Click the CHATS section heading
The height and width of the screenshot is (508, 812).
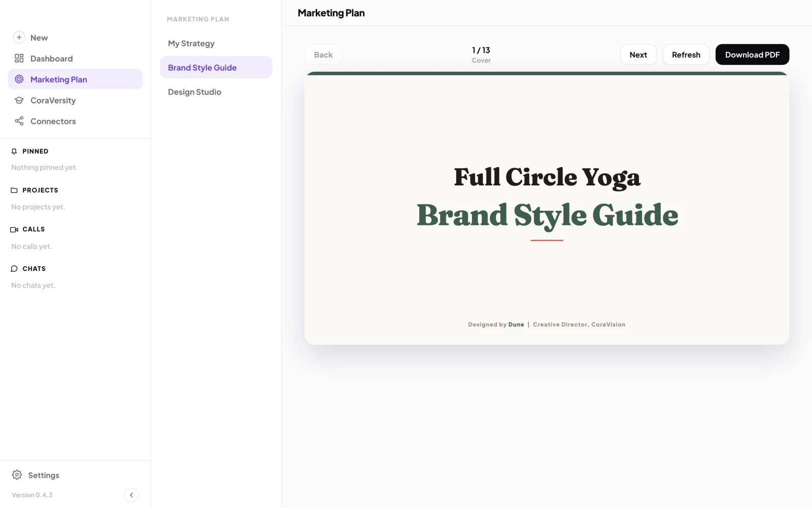point(34,269)
